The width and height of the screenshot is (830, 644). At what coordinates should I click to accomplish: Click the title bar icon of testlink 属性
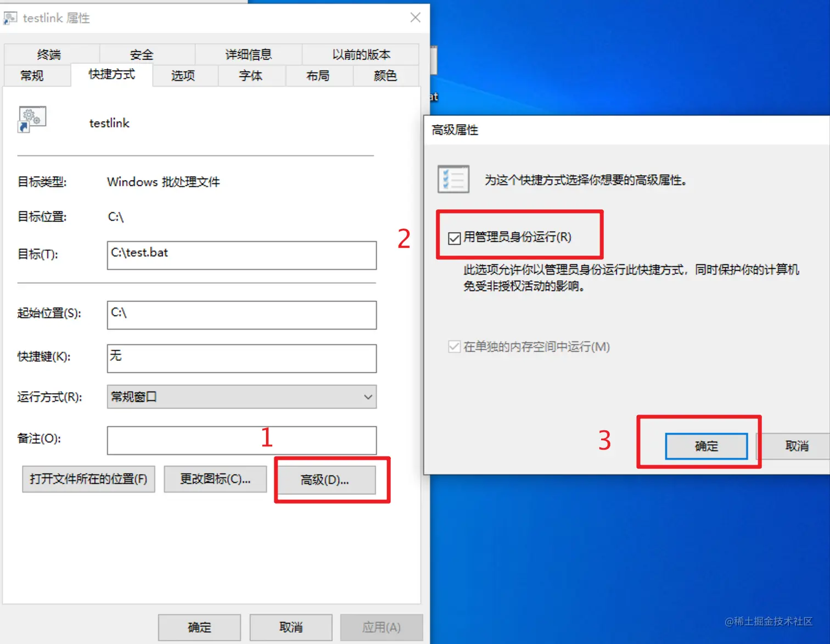tap(10, 18)
